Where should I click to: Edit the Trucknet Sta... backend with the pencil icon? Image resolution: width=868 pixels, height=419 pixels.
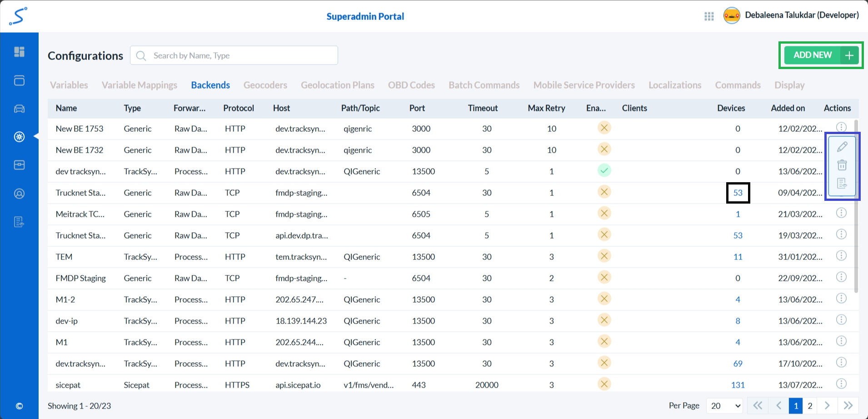click(842, 146)
